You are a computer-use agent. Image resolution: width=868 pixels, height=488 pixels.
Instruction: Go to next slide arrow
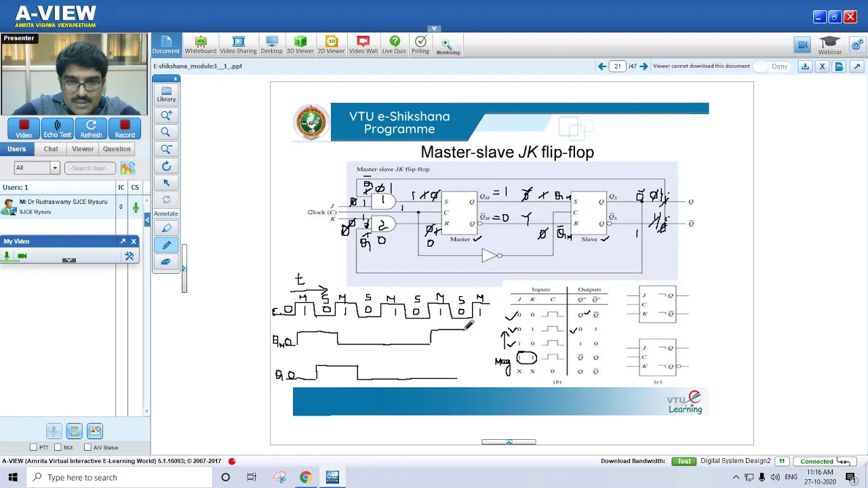[x=644, y=66]
